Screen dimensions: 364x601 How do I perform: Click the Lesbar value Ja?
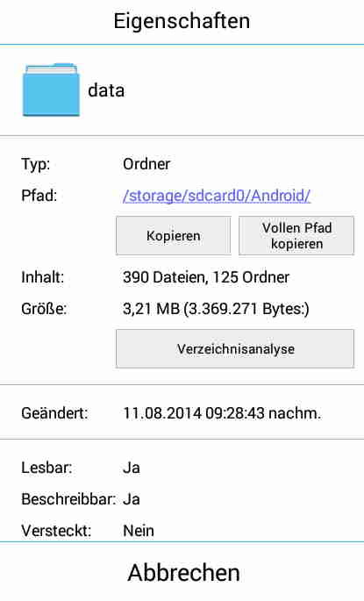(x=132, y=468)
